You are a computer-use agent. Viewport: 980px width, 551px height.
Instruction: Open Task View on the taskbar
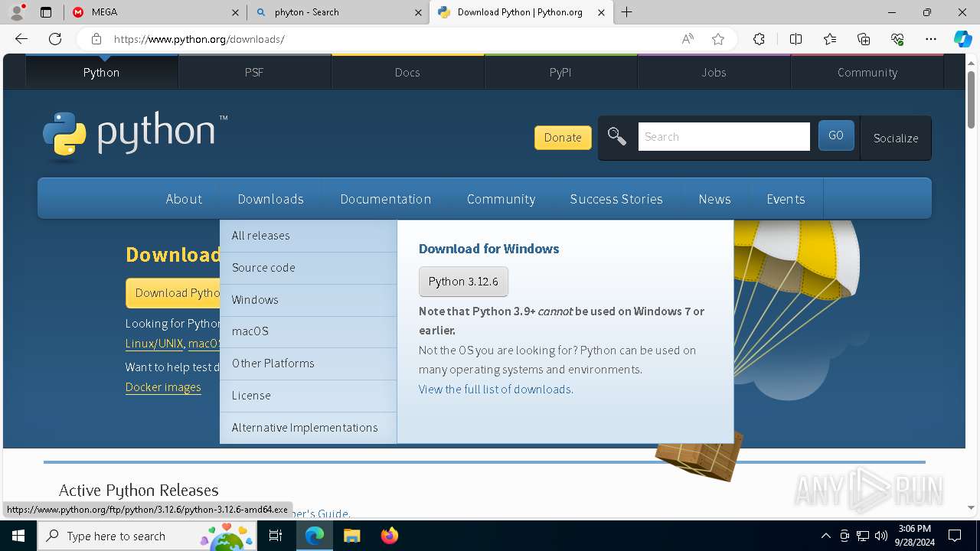click(x=276, y=536)
